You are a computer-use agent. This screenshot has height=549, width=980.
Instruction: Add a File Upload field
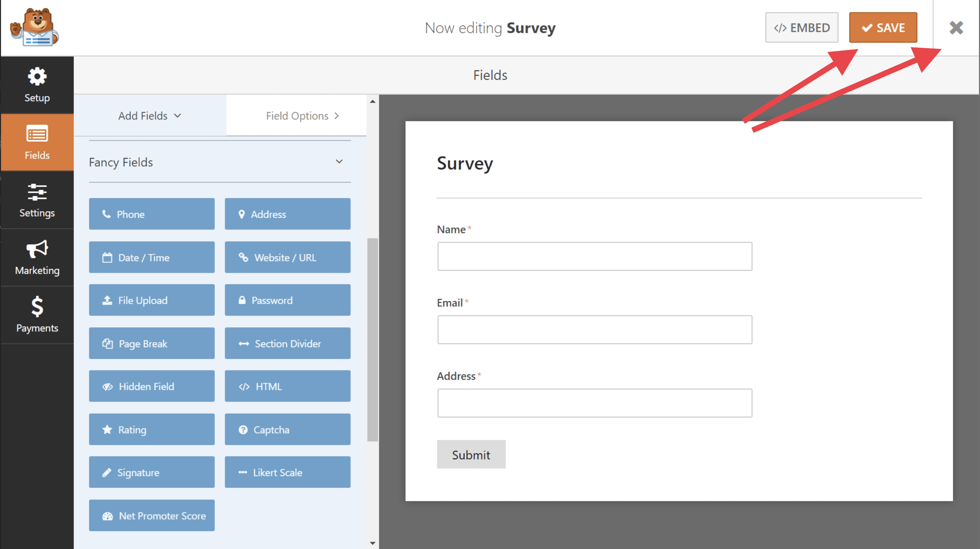(x=151, y=300)
